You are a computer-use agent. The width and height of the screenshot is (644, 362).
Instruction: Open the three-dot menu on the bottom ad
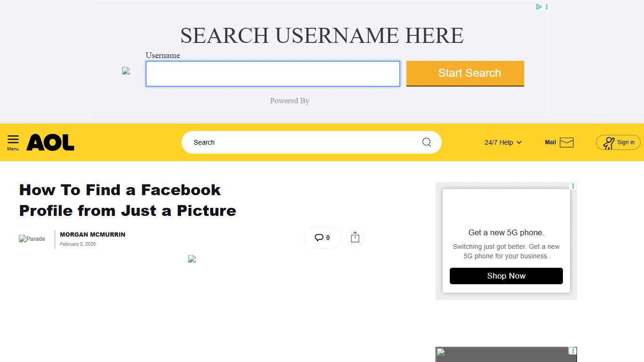[x=572, y=351]
